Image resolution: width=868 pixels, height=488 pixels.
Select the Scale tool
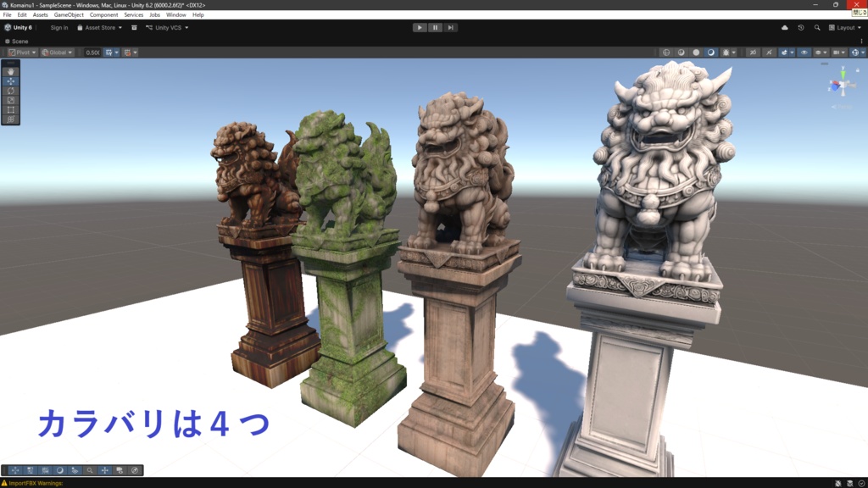pos(10,100)
